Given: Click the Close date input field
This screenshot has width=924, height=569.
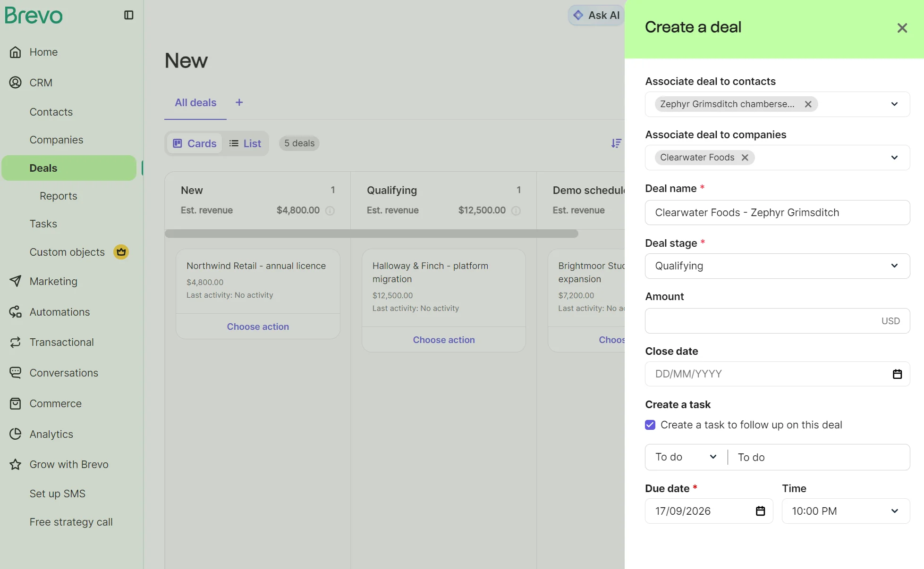Looking at the screenshot, I should 778,374.
